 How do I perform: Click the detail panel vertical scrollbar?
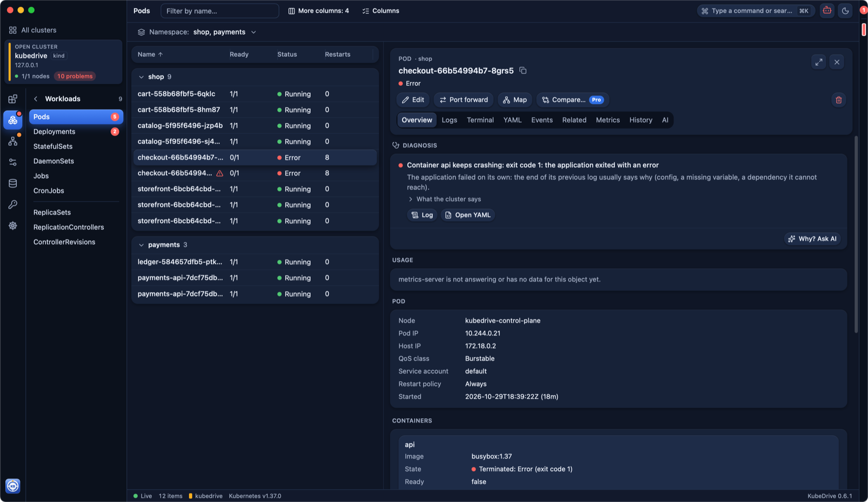pos(856,235)
